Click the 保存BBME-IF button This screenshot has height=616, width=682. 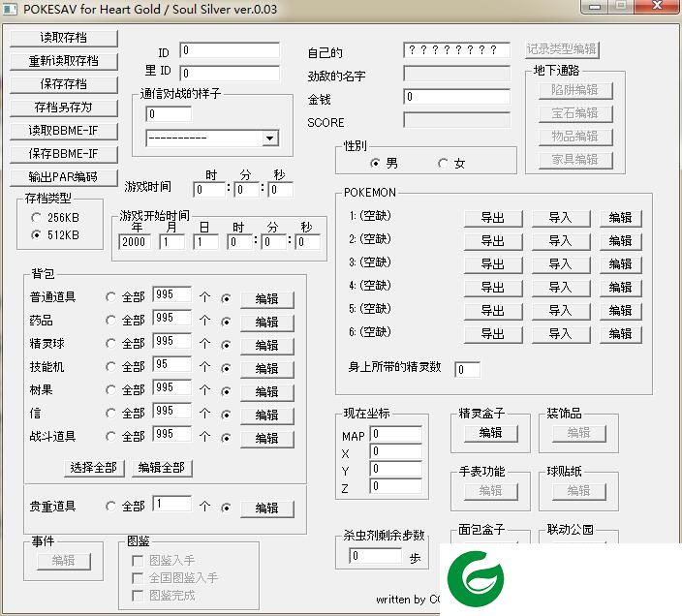tap(64, 154)
